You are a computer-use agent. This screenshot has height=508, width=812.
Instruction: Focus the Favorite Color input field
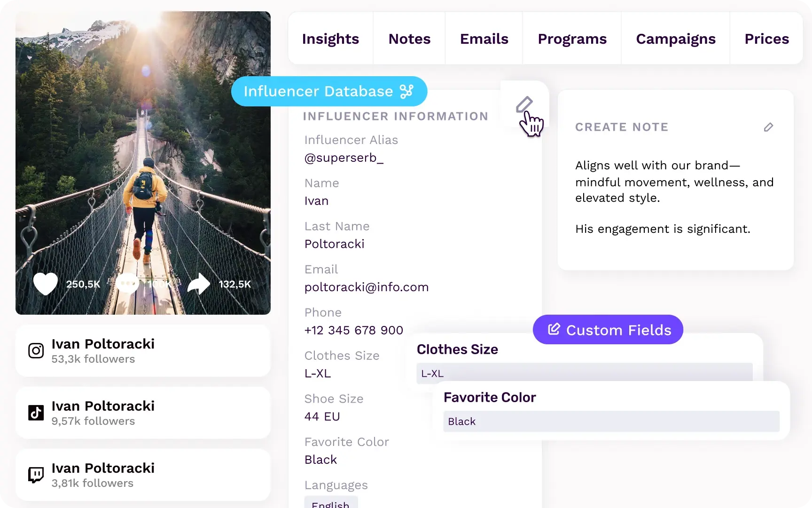611,421
